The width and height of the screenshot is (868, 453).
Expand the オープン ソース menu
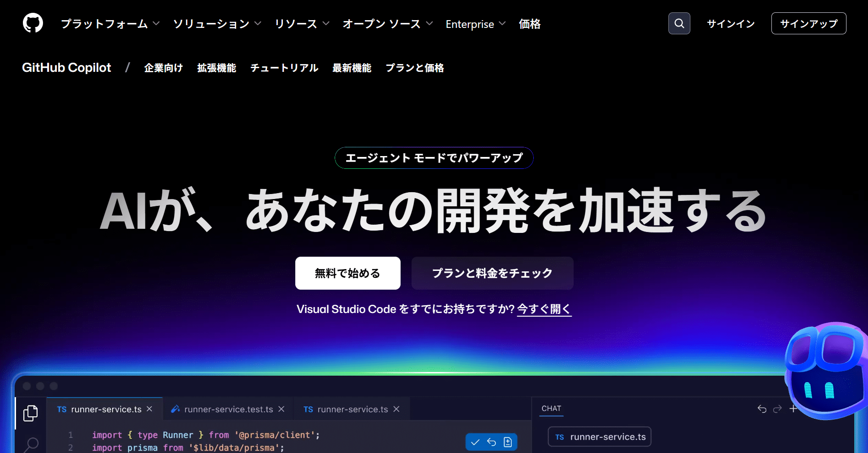point(388,24)
